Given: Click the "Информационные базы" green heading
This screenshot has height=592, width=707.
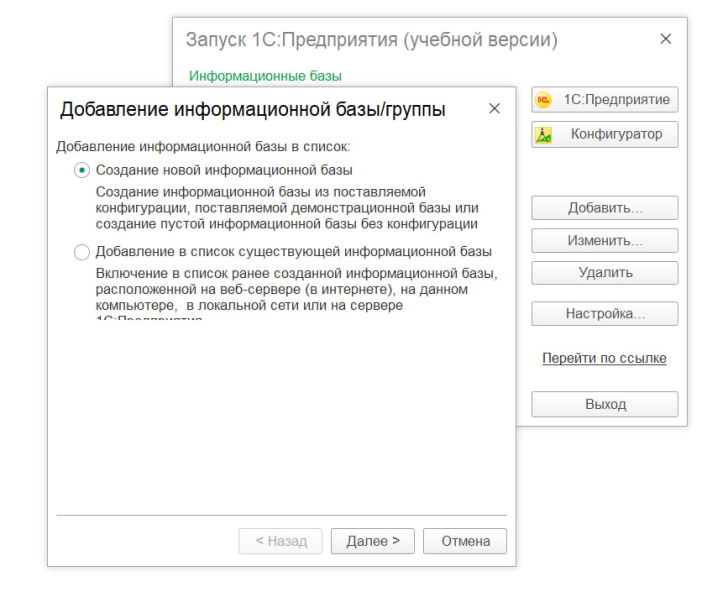Looking at the screenshot, I should [265, 76].
